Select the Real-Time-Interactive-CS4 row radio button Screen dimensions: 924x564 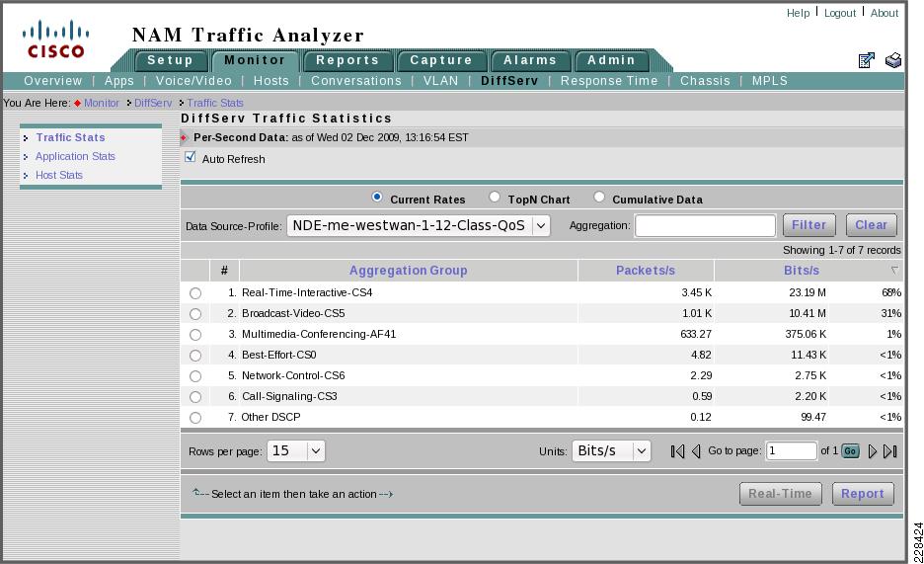click(195, 293)
